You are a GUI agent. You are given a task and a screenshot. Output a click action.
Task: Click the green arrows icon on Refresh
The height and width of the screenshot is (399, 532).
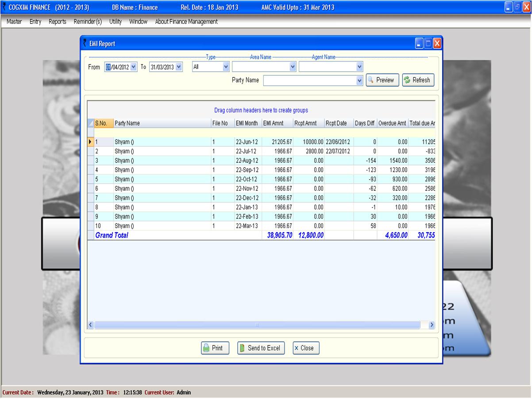(x=407, y=80)
